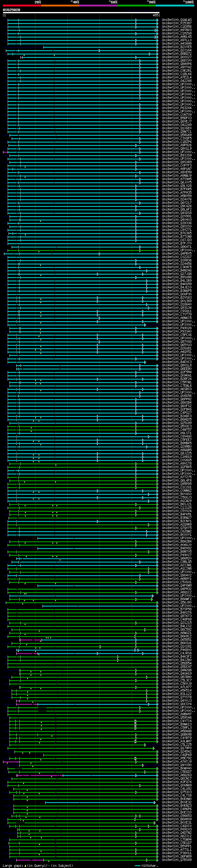Select hit UniRef100_Q2I164
This screenshot has height=868, width=197.
177,50
